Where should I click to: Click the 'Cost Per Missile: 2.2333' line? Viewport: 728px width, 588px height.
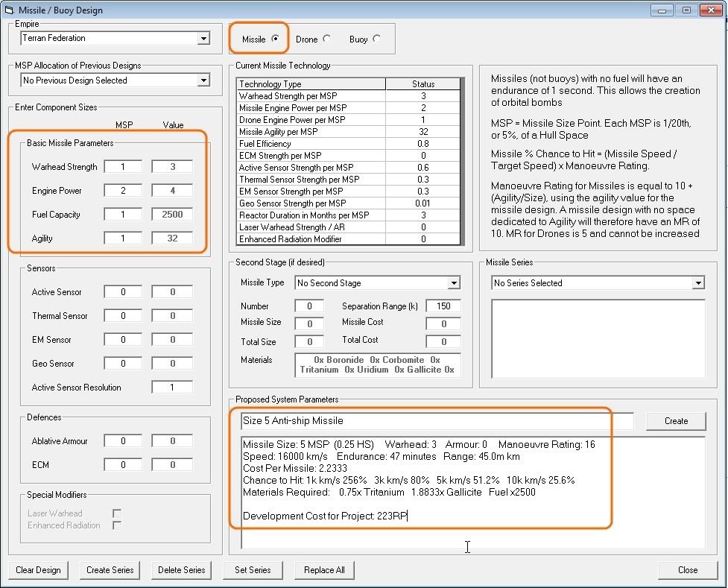pyautogui.click(x=295, y=468)
